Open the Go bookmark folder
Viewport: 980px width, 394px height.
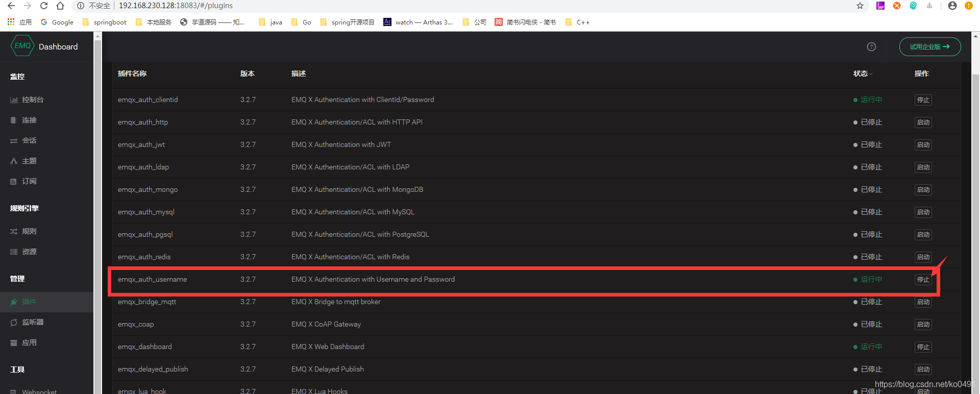[x=301, y=22]
